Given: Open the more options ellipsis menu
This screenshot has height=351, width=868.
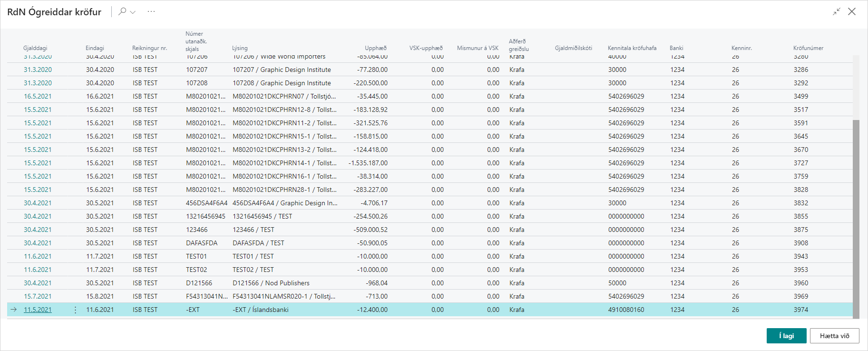Looking at the screenshot, I should [151, 11].
